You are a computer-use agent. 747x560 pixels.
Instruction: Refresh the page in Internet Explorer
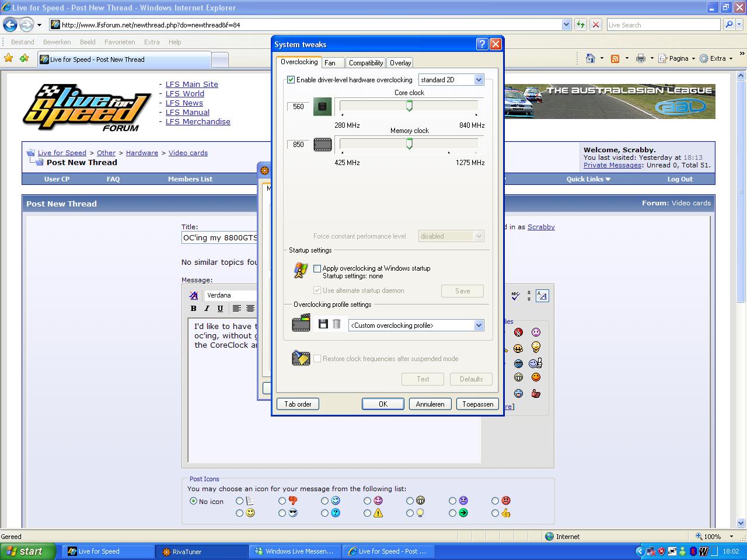[581, 24]
